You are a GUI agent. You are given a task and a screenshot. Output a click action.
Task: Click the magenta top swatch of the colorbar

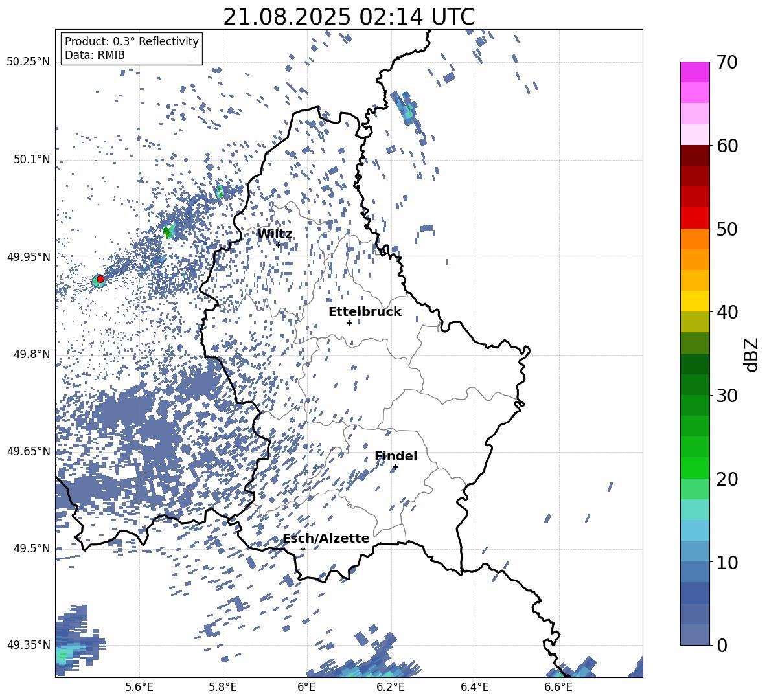pos(694,72)
